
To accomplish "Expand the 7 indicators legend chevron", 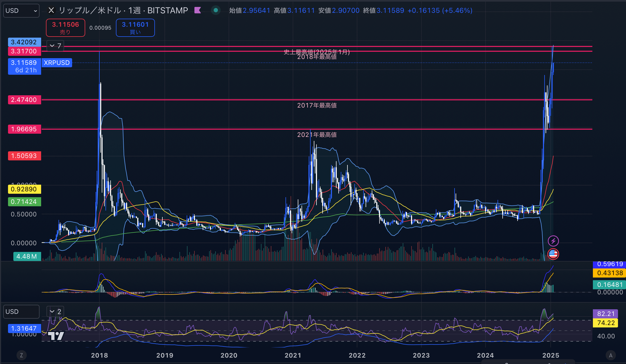I will tap(55, 46).
